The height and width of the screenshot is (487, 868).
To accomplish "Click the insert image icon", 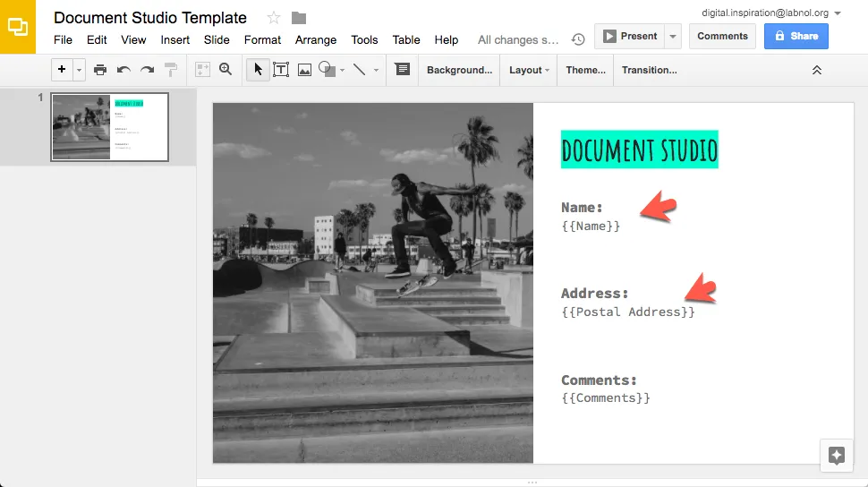I will pyautogui.click(x=304, y=70).
